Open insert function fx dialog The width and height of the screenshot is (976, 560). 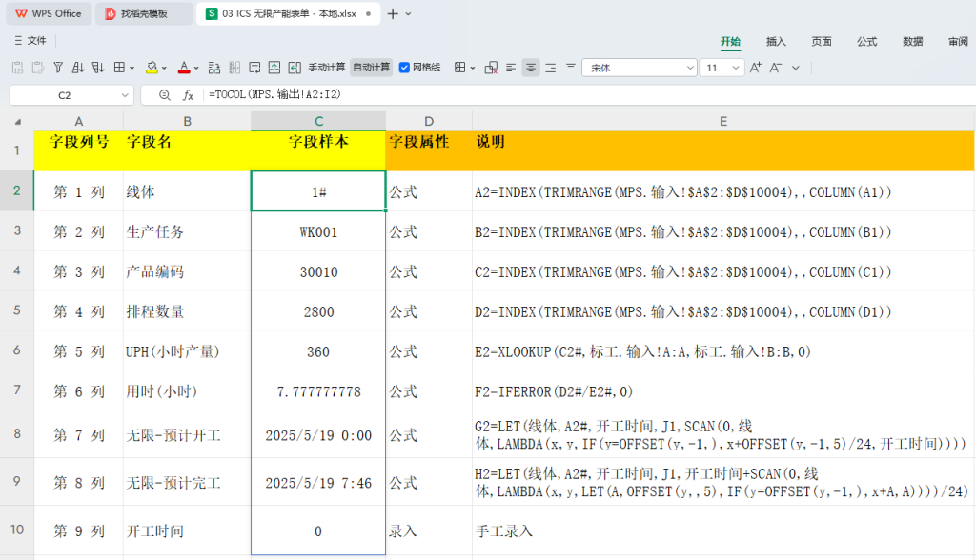188,94
